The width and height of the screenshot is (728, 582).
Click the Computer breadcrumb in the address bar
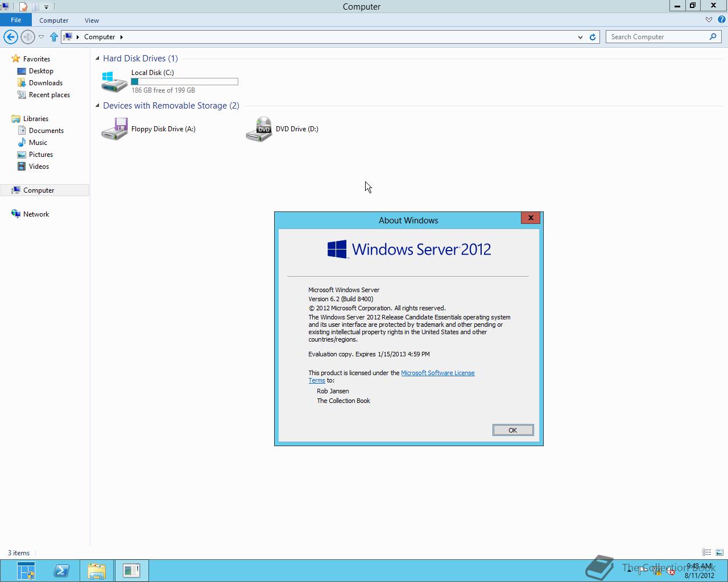tap(100, 37)
